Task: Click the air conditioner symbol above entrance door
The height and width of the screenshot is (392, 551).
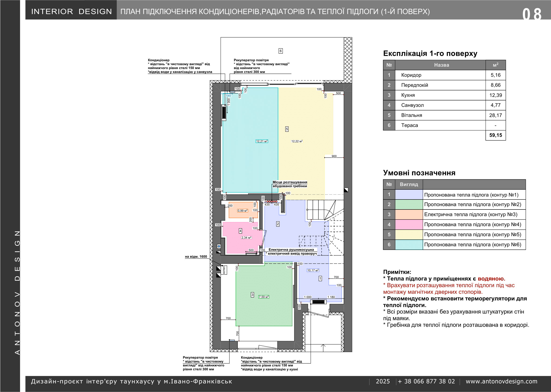Action: pos(318,302)
